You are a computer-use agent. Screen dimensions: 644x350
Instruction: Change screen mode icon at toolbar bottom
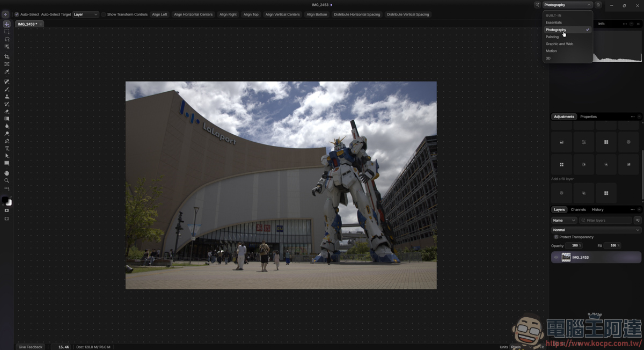point(7,218)
